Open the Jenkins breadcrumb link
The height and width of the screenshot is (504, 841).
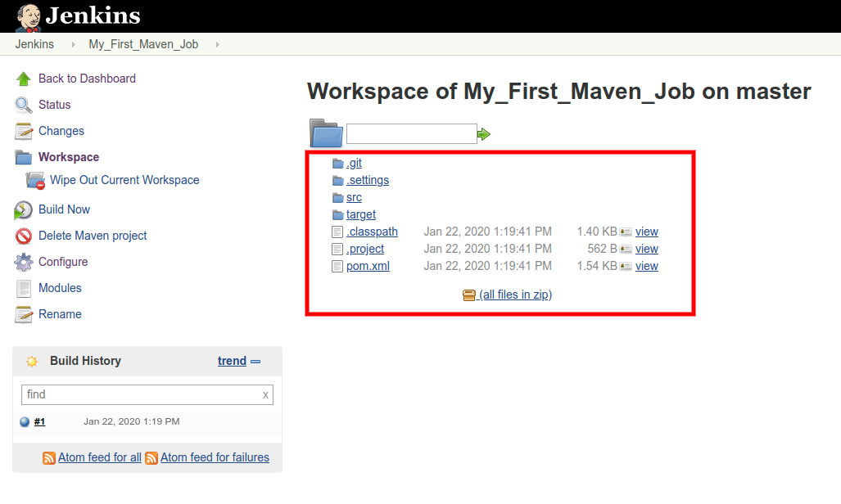pos(34,44)
